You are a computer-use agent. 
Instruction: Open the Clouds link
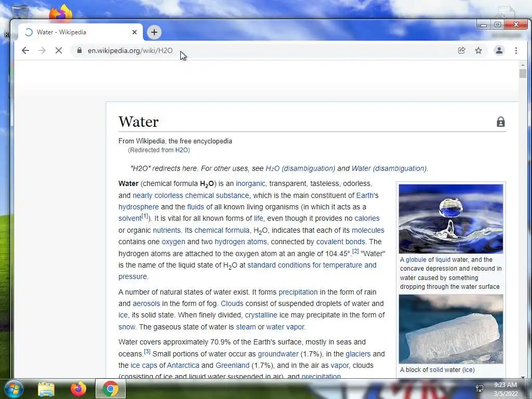pyautogui.click(x=232, y=303)
